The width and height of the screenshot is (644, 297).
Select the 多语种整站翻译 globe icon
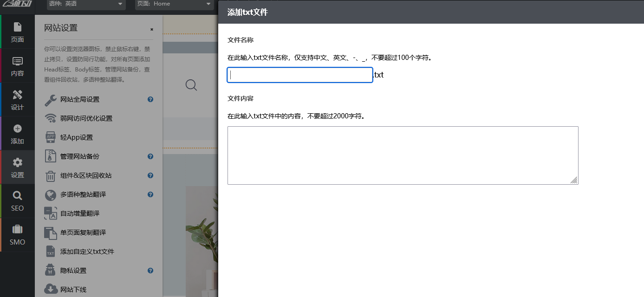(50, 195)
